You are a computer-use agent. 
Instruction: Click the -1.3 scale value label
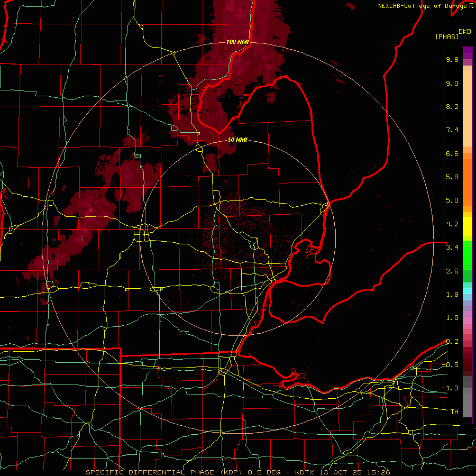pos(450,388)
